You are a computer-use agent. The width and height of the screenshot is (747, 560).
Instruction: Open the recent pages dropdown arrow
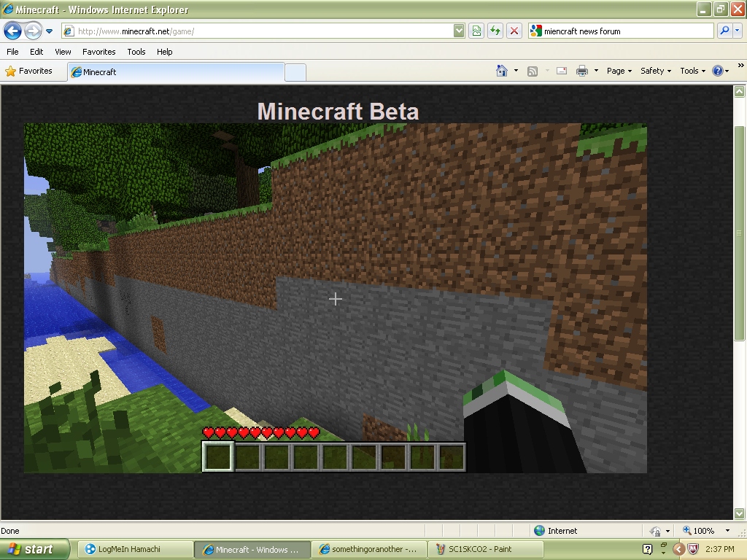[x=49, y=31]
